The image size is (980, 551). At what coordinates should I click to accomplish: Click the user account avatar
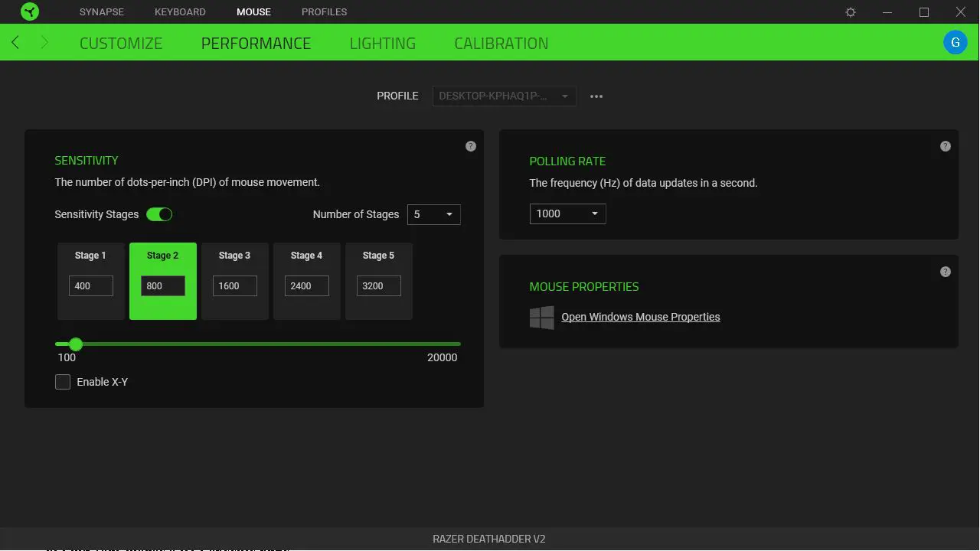click(955, 42)
